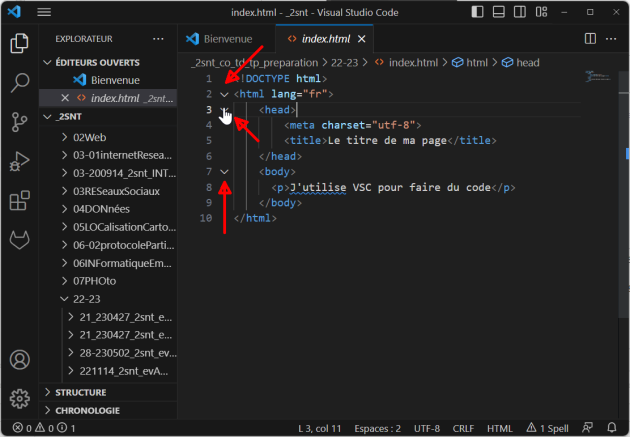
Task: Open the Run and Debug view
Action: (x=19, y=161)
